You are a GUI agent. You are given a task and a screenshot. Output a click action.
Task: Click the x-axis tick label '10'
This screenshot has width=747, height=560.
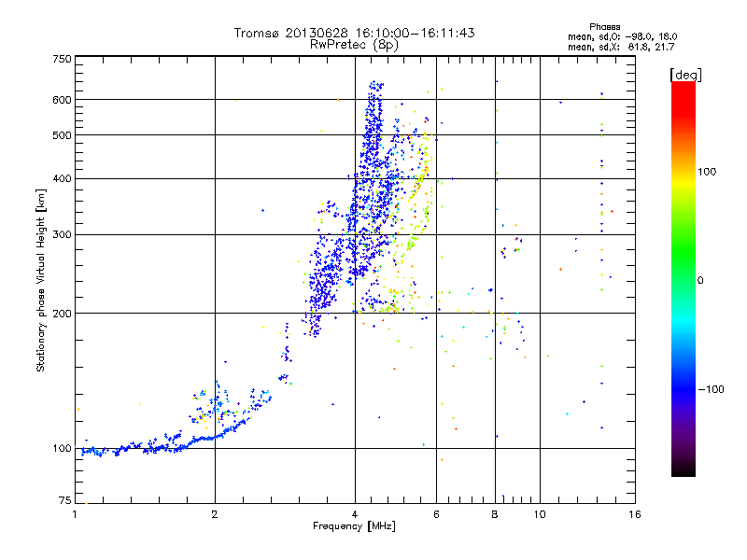point(540,514)
